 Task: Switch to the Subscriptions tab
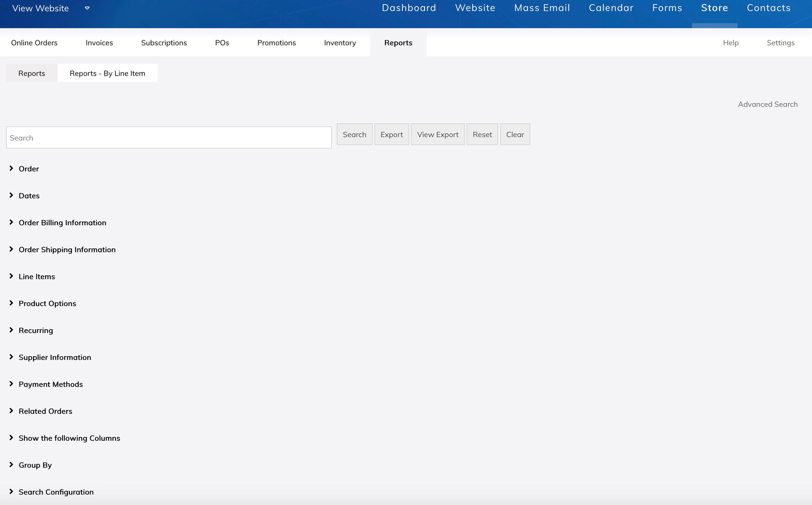[164, 43]
